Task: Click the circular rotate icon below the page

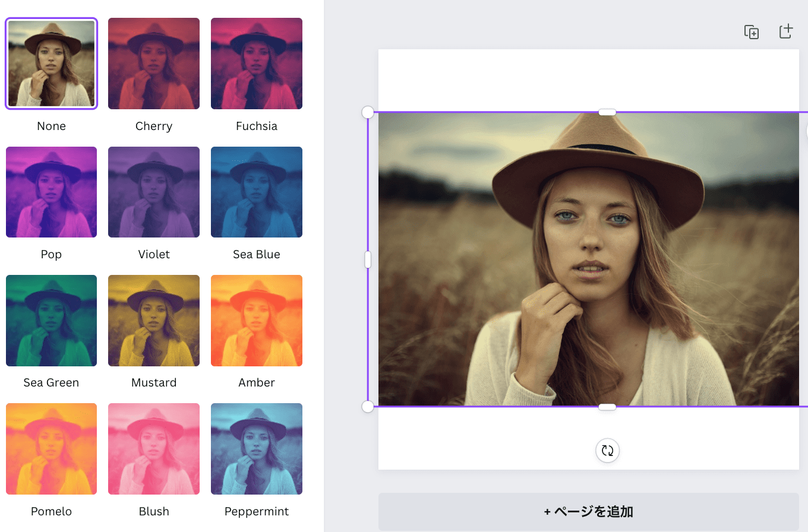Action: pos(607,451)
